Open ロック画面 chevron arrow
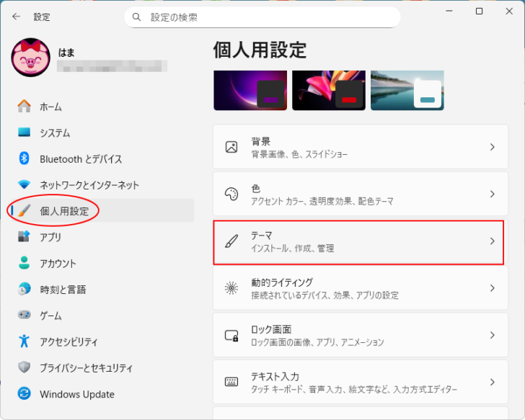This screenshot has width=525, height=420. [492, 335]
